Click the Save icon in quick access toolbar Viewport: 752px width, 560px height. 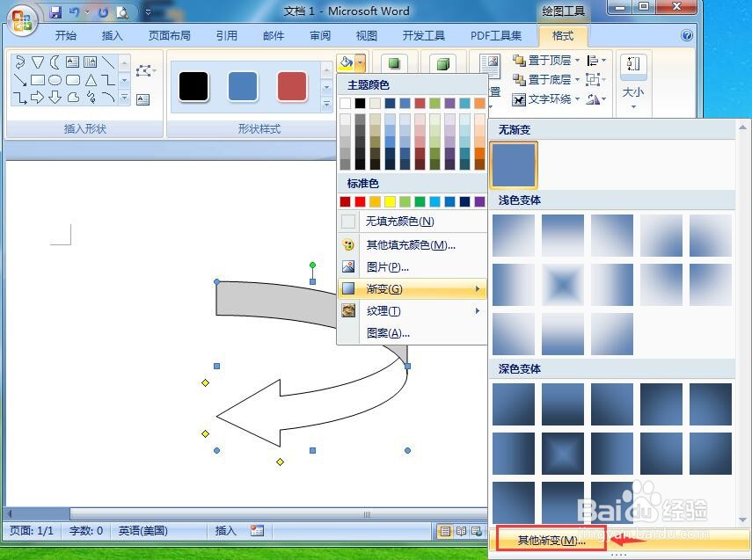tap(56, 12)
